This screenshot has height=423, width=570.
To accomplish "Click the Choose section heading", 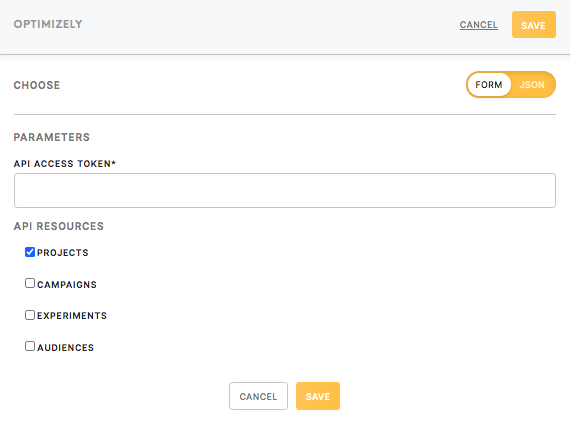I will tap(37, 85).
